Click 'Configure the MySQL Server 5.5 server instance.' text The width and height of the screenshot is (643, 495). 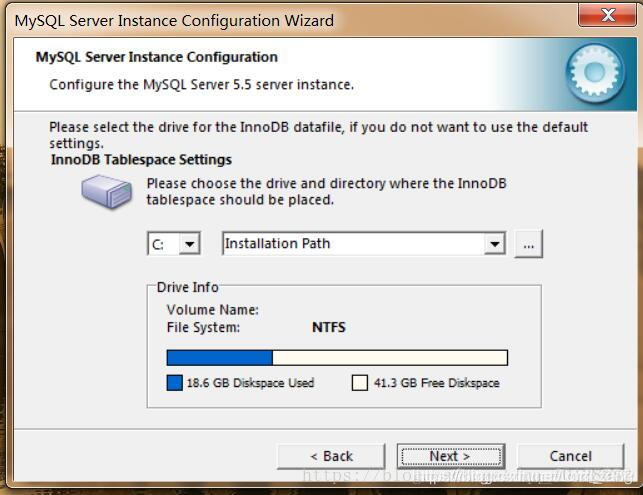201,84
